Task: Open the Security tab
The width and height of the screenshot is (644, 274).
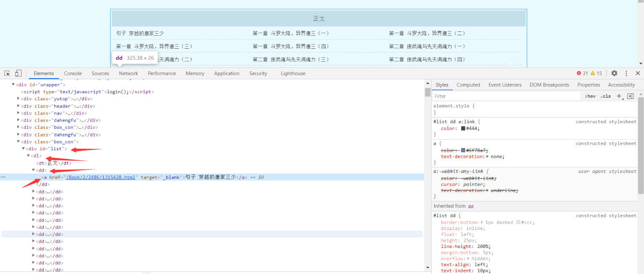Action: [258, 73]
